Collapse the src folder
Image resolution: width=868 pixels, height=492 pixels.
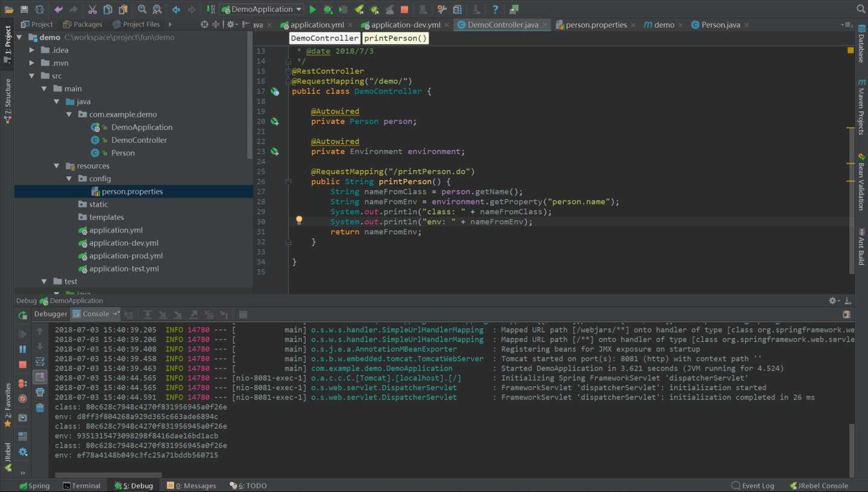pos(32,76)
